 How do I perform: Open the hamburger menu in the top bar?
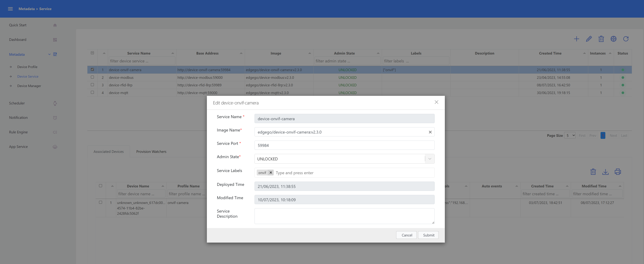(x=10, y=9)
